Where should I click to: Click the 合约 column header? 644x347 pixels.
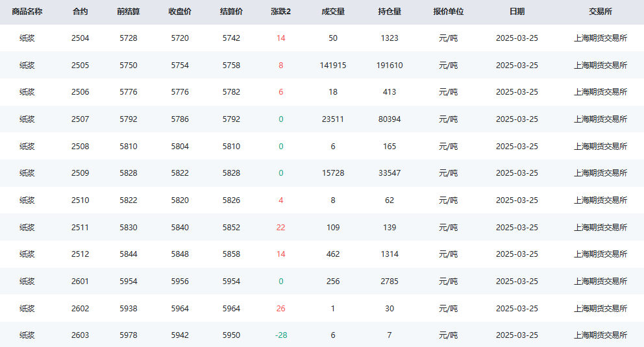point(80,12)
